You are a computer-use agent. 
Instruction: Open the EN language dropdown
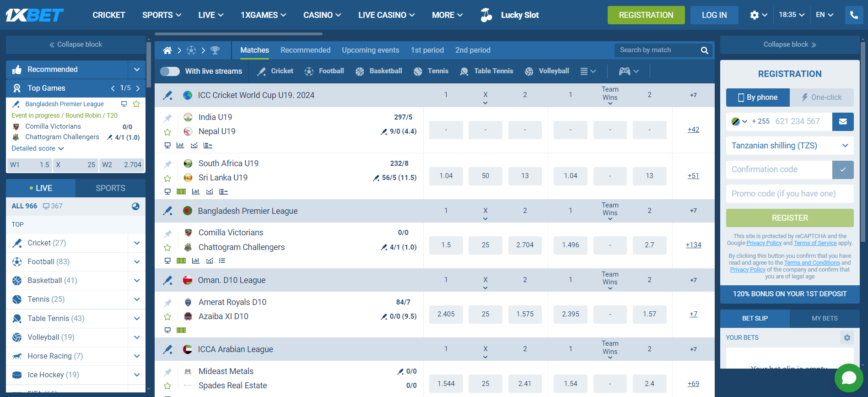pos(825,15)
